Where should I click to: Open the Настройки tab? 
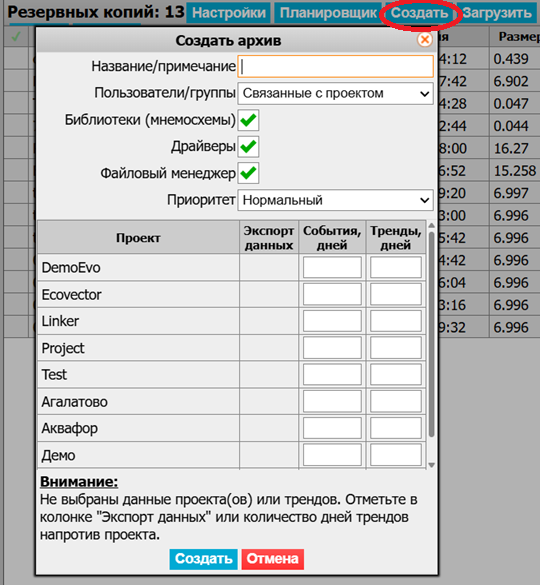pyautogui.click(x=229, y=13)
